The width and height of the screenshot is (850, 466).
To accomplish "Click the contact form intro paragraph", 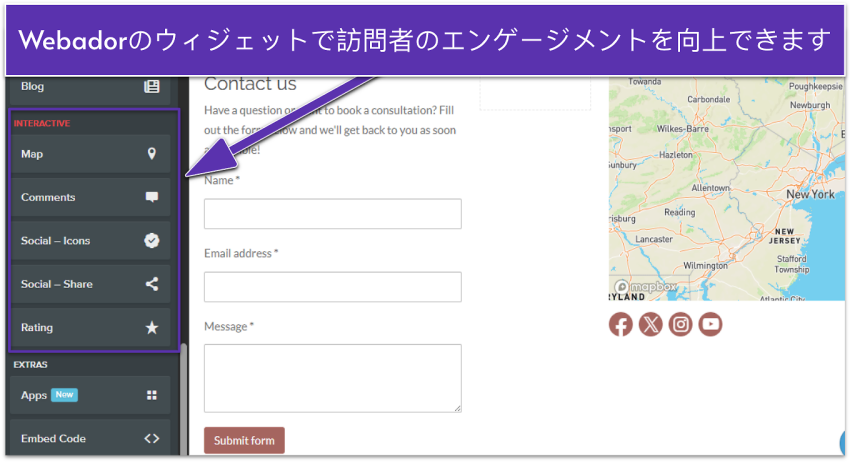I will (330, 130).
